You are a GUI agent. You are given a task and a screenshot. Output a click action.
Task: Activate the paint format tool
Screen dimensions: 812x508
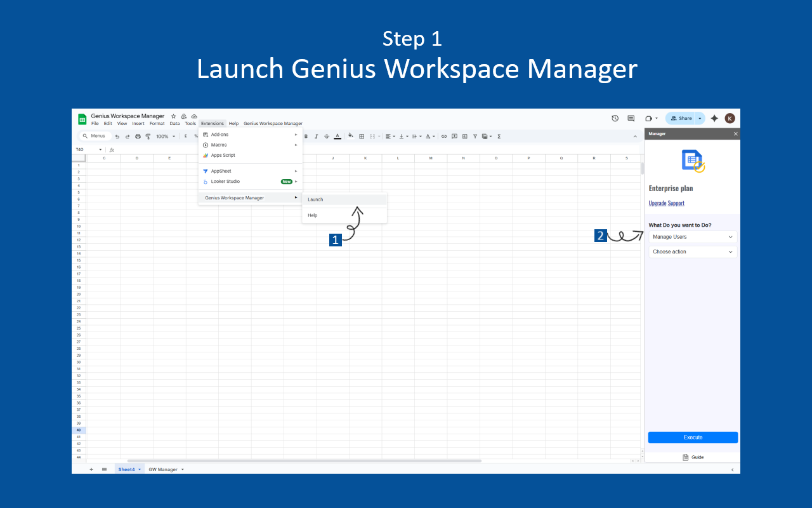(x=148, y=137)
